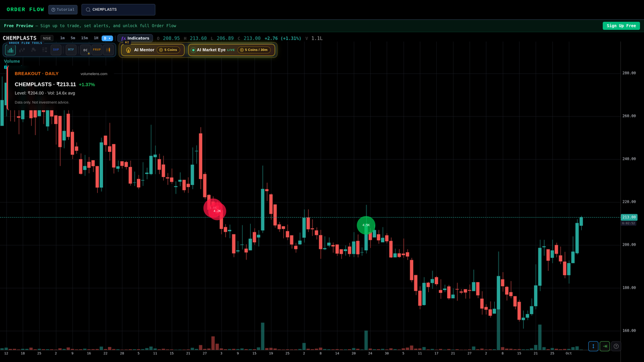Launch AI Mentor for 5 Coins

tap(153, 50)
